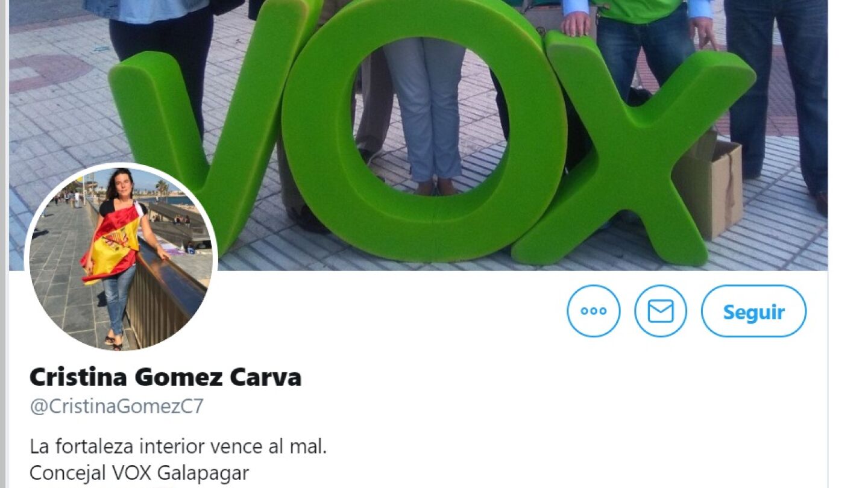The image size is (868, 488).
Task: Click the Concejal VOX Galapagar text
Action: [139, 473]
